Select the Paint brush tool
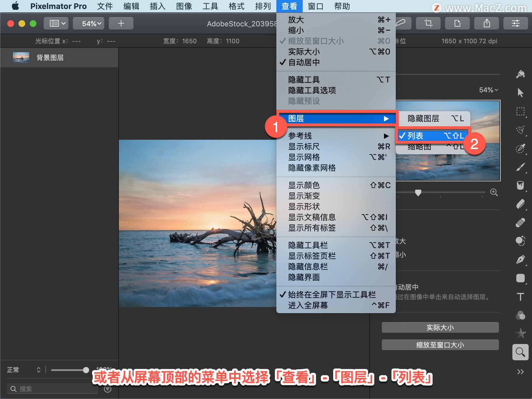 pos(520,167)
